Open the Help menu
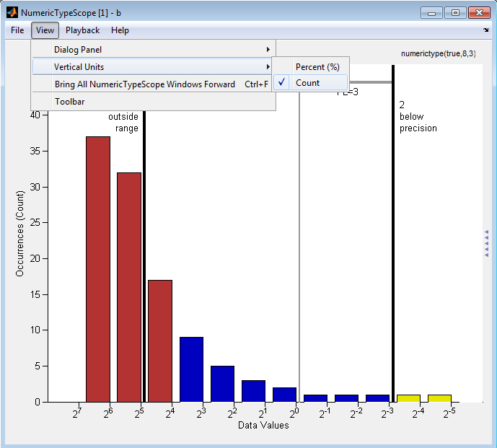The image size is (497, 448). (x=120, y=30)
